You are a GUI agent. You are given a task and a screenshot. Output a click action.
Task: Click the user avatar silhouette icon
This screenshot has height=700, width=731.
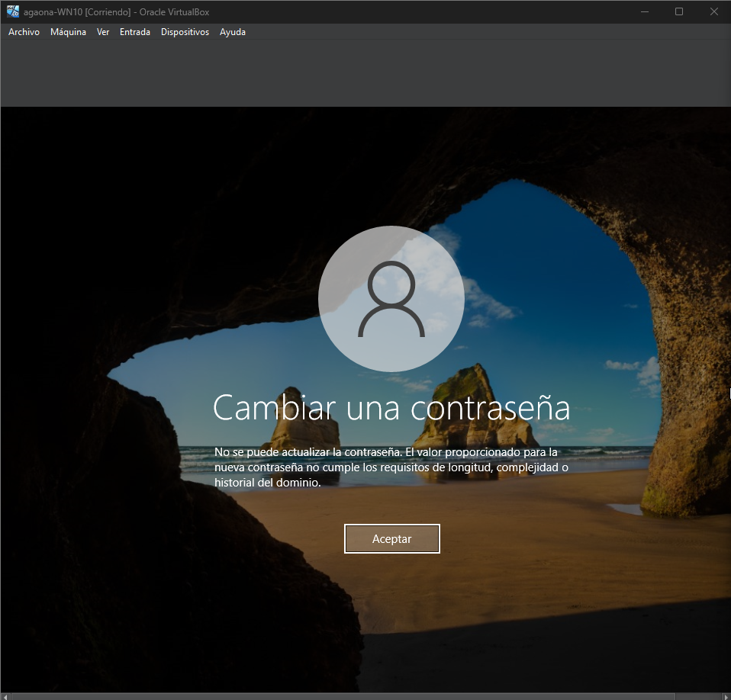pyautogui.click(x=391, y=299)
